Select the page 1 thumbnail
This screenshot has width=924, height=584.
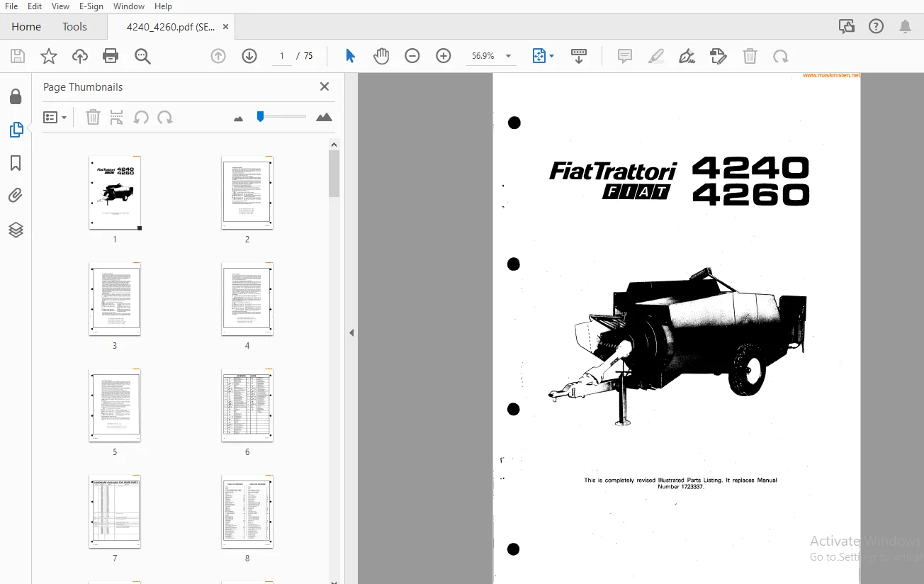point(115,193)
